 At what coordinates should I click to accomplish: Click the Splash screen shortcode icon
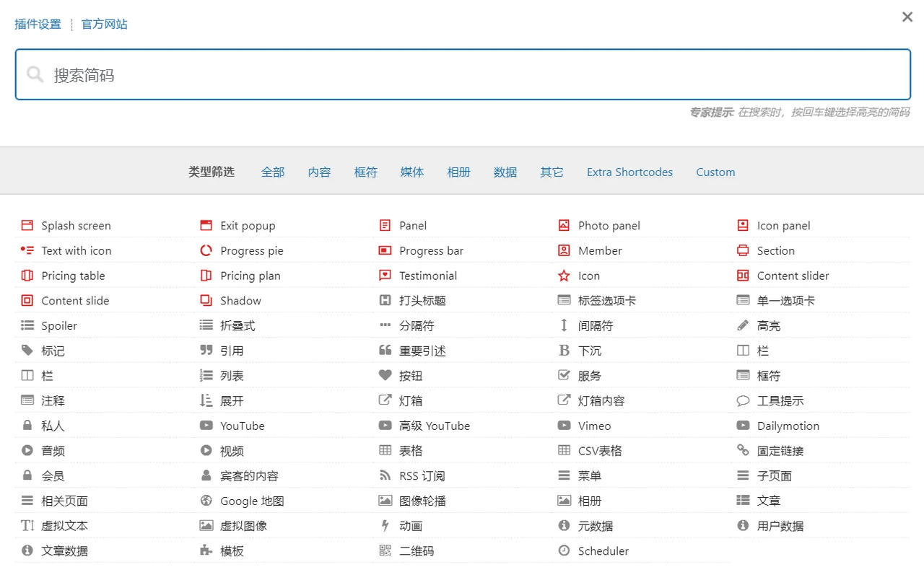click(27, 226)
